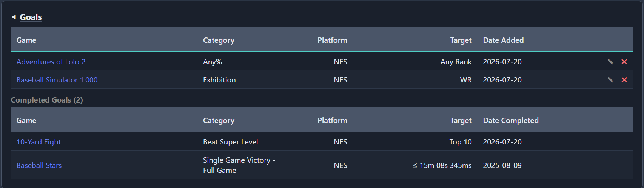Click the Platform header in active goals table
Image resolution: width=644 pixels, height=188 pixels.
coord(332,40)
